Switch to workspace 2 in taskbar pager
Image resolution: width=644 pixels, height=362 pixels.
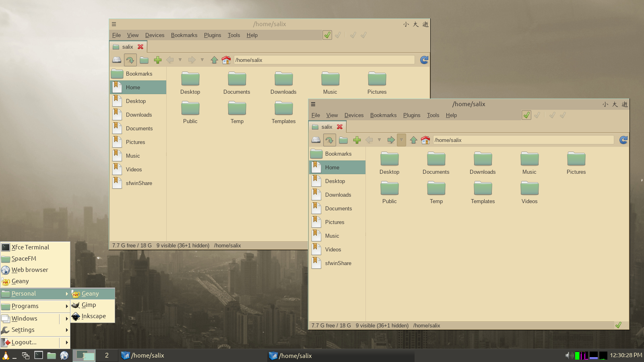[x=107, y=355]
